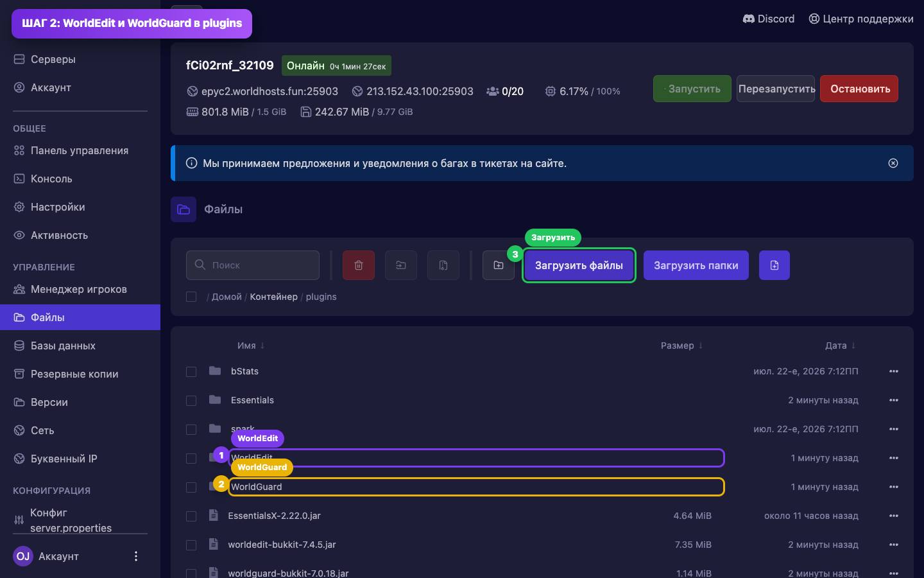The image size is (924, 578).
Task: Open the account options three-dot menu
Action: (x=135, y=556)
